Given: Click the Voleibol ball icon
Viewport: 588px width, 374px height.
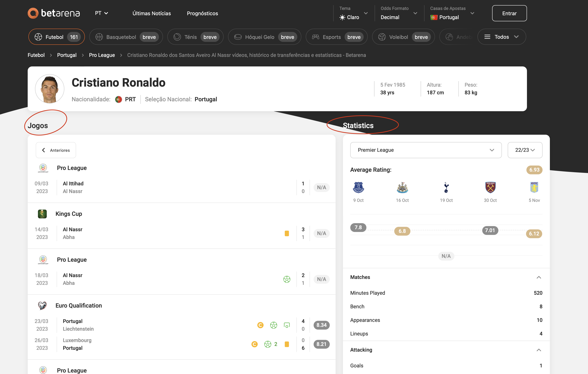Looking at the screenshot, I should click(x=382, y=37).
